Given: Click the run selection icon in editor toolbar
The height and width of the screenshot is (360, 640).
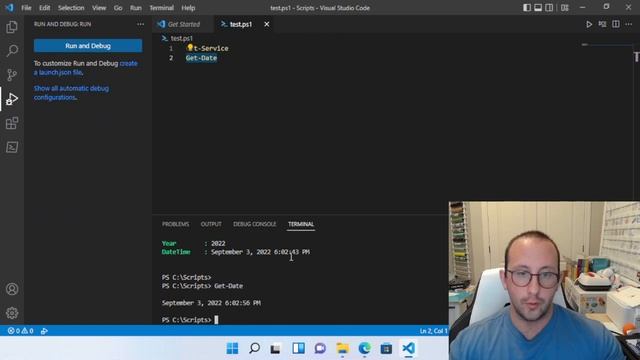Looking at the screenshot, I should point(602,24).
